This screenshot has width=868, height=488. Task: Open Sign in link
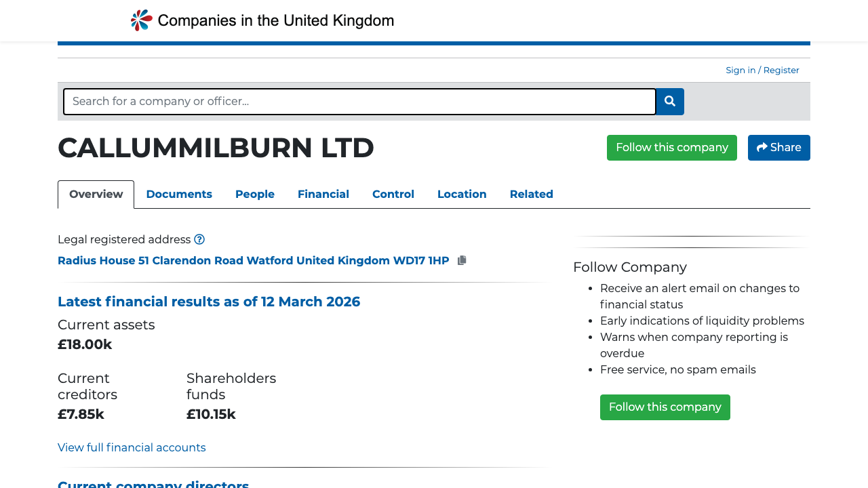point(740,70)
